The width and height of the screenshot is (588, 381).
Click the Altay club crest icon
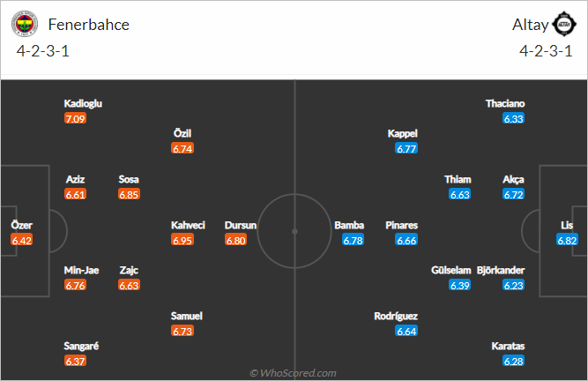coord(564,24)
